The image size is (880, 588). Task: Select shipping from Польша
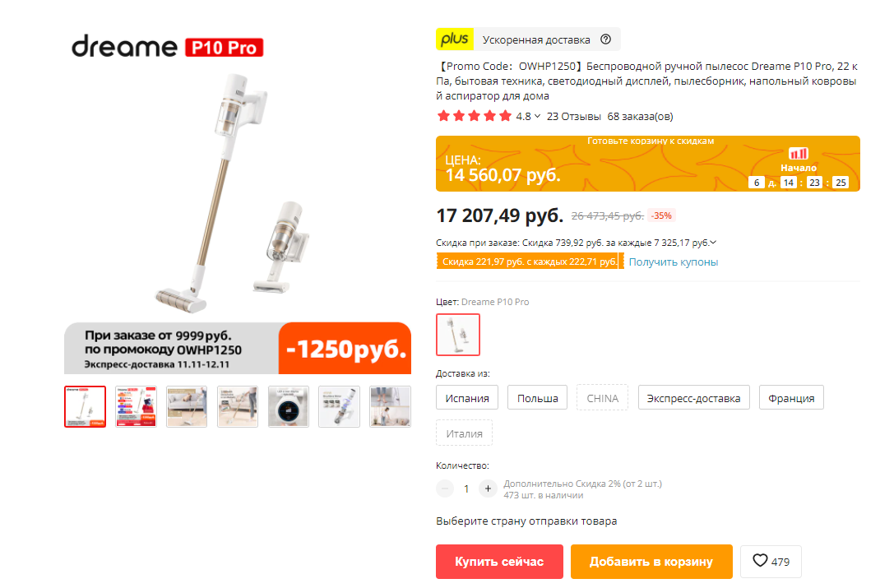[537, 398]
